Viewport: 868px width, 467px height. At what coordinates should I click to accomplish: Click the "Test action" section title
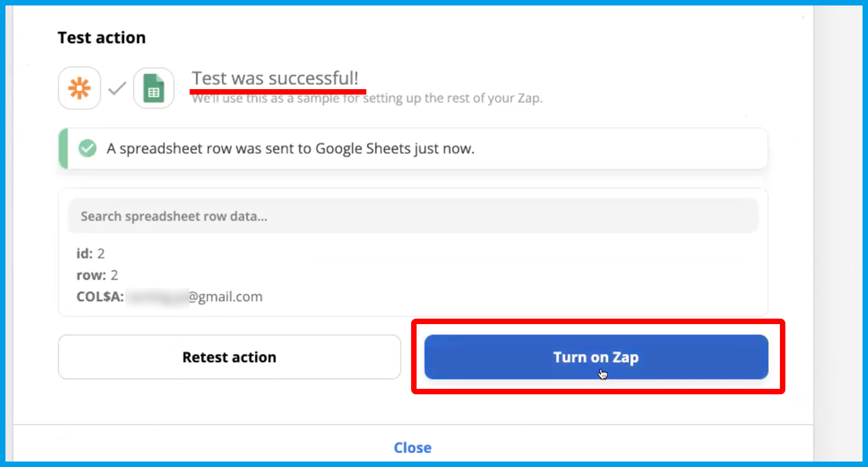click(102, 38)
